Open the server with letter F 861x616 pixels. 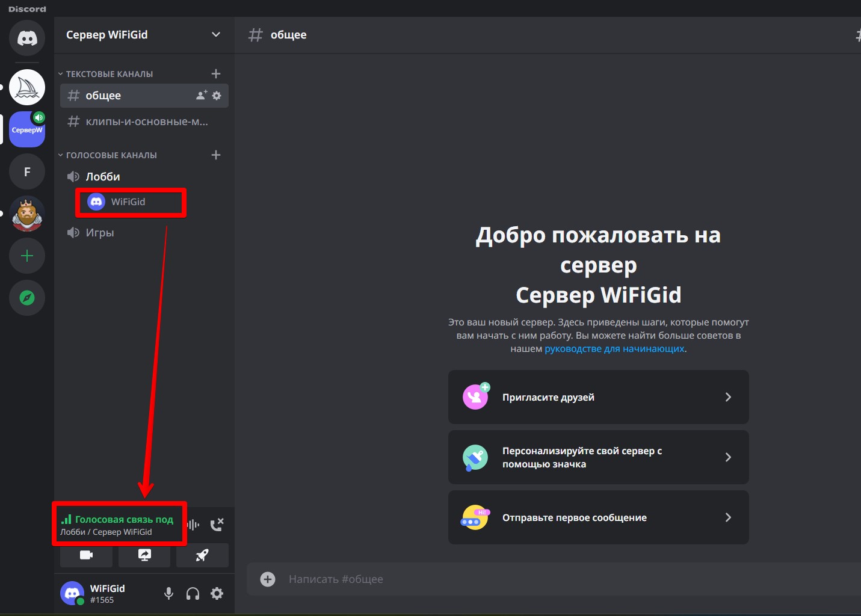27,171
